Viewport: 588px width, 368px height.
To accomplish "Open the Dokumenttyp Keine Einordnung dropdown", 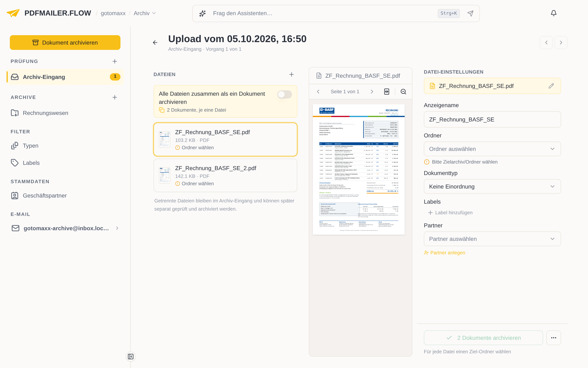I will tap(492, 186).
